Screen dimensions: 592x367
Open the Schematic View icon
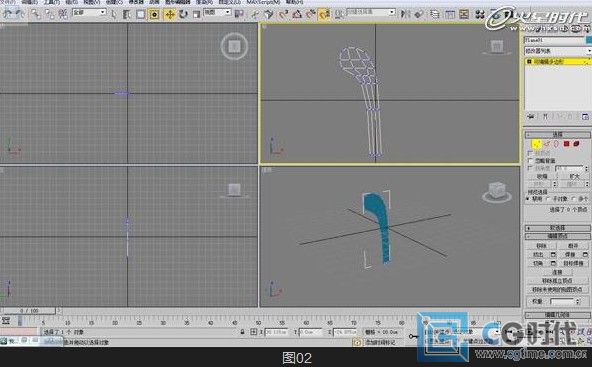click(464, 14)
